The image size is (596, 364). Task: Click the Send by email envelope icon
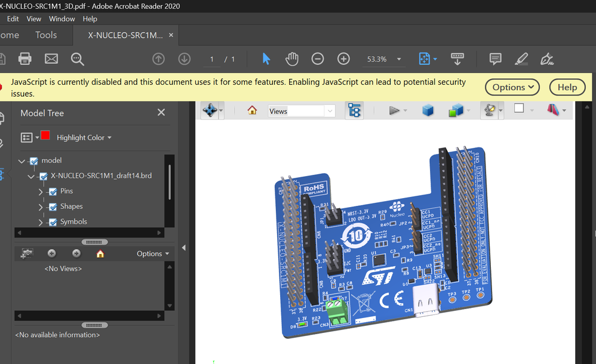(51, 59)
